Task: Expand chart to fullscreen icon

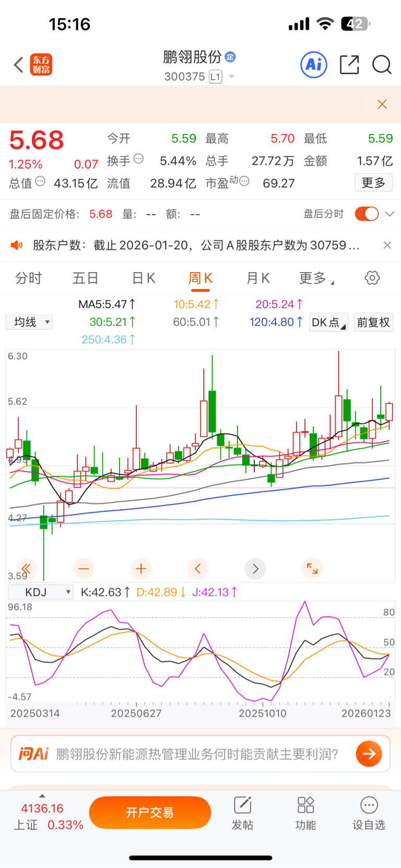Action: [x=312, y=568]
